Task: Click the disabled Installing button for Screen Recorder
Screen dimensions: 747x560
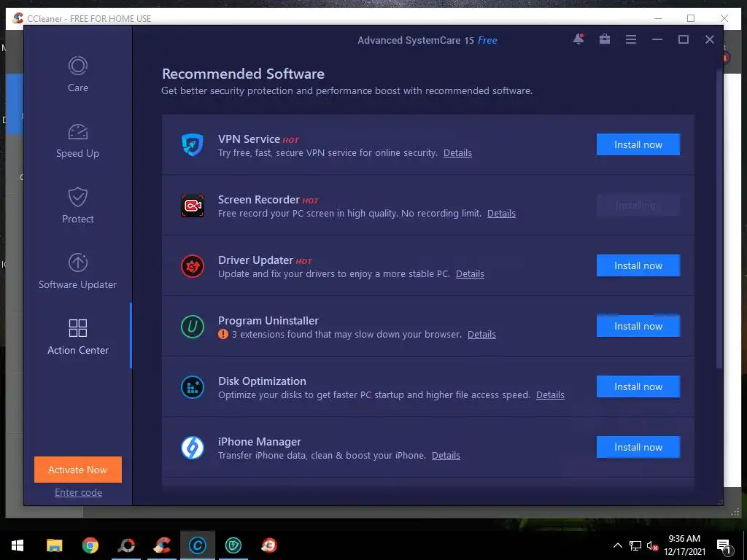Action: pos(638,205)
